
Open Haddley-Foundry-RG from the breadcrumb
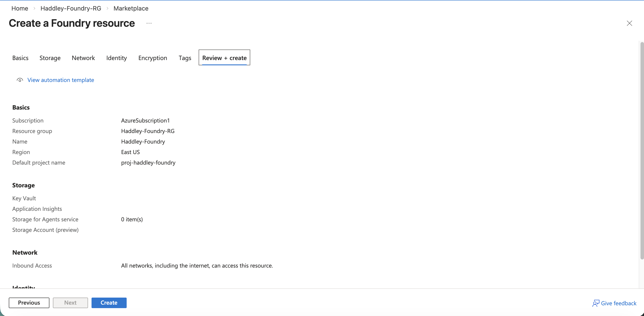click(71, 8)
